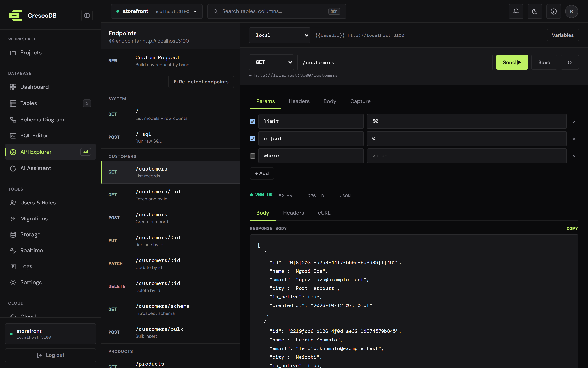Open the GET method dropdown

271,62
